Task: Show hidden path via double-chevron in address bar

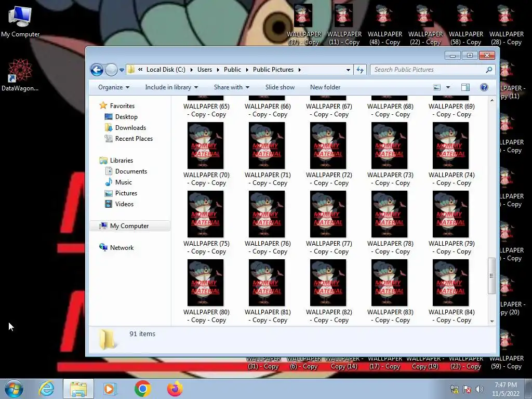Action: 140,70
